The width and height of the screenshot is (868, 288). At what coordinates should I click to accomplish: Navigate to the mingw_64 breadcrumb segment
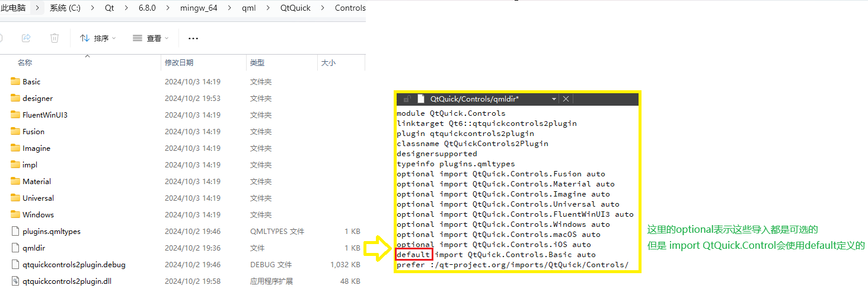coord(199,8)
